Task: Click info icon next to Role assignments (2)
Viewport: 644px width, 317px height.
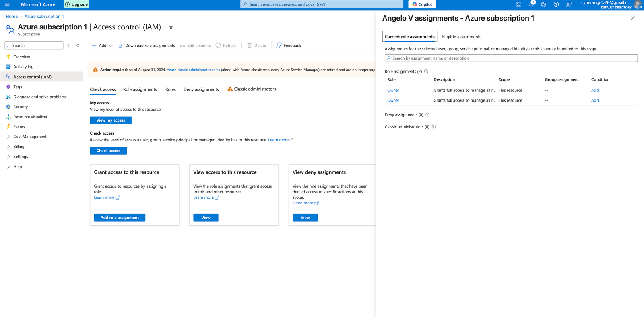Action: (x=426, y=71)
